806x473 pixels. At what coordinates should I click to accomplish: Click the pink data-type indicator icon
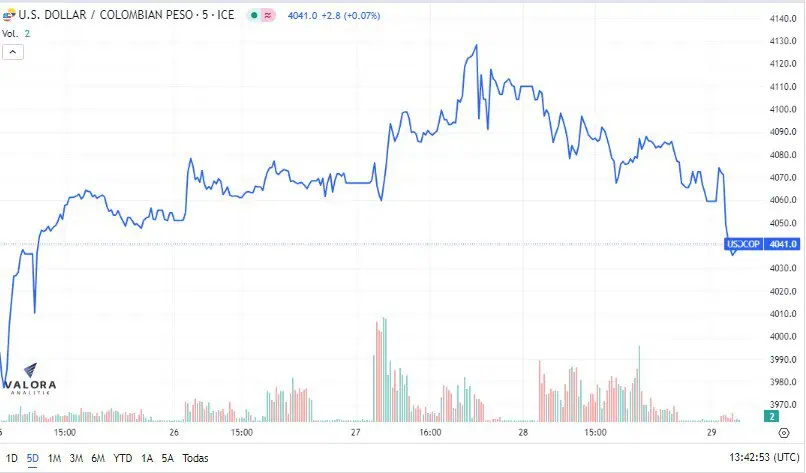(x=268, y=15)
